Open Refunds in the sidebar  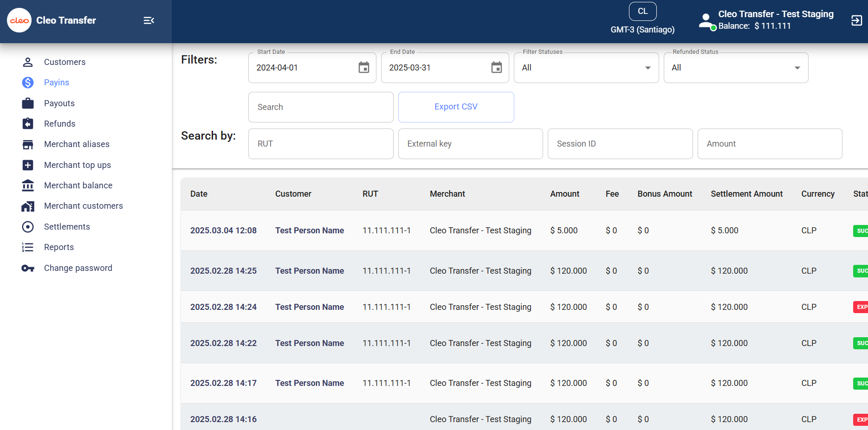[59, 124]
